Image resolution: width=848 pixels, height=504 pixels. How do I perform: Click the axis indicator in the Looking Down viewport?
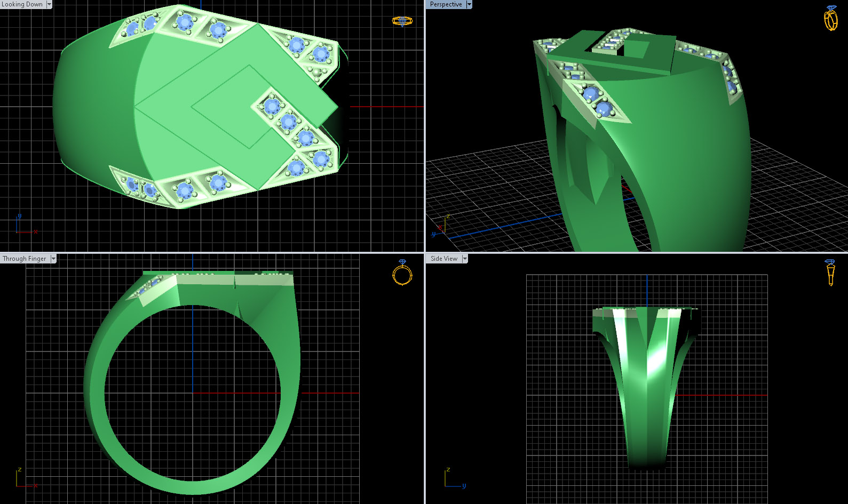(26, 225)
